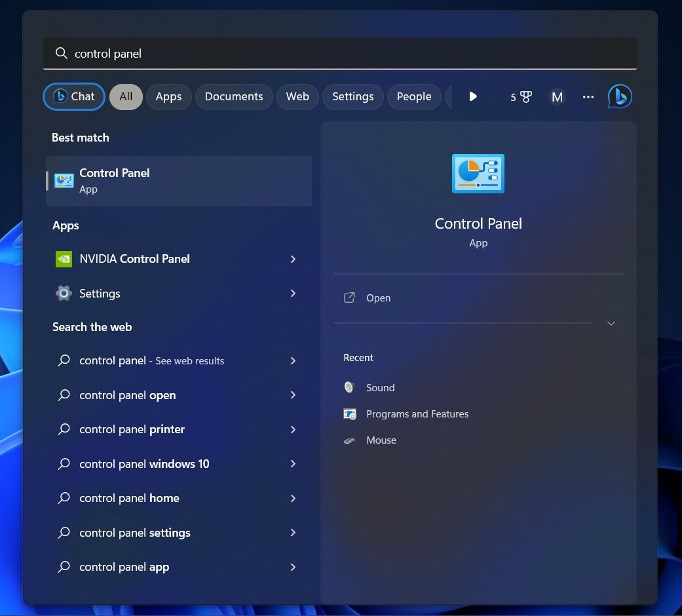Click the Open launch icon in preview pane
682x616 pixels.
pos(349,298)
